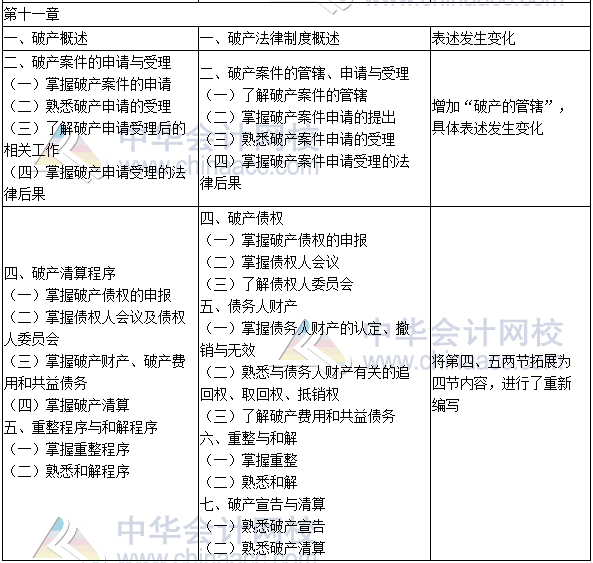Viewport: 593px width, 563px height.
Task: Select the text 一、破产概述
Action: (x=46, y=39)
